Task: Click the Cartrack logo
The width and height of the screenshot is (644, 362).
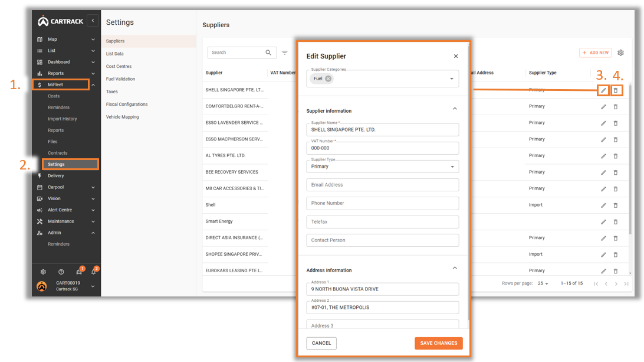Action: pos(60,21)
